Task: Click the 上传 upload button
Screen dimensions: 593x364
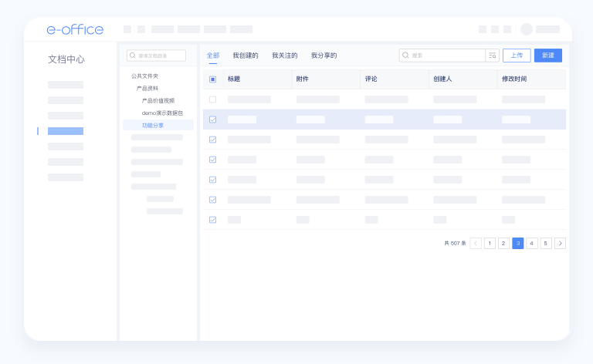Action: [x=517, y=56]
